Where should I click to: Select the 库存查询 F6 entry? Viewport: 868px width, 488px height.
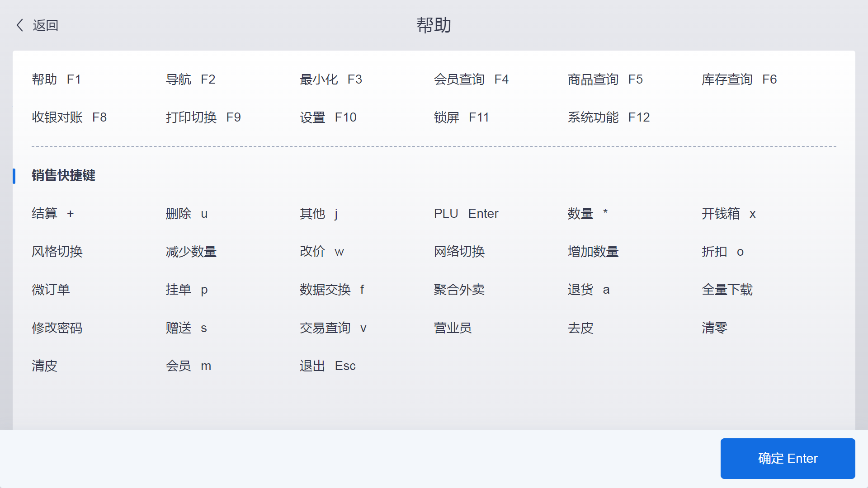click(x=739, y=80)
